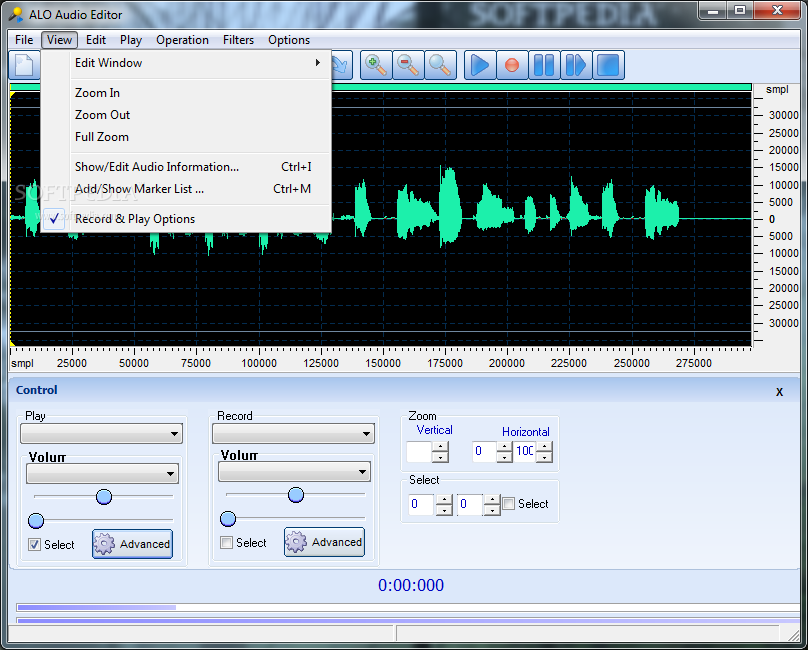Screen dimensions: 808x650
Task: Close the Control panel with X
Action: (x=779, y=392)
